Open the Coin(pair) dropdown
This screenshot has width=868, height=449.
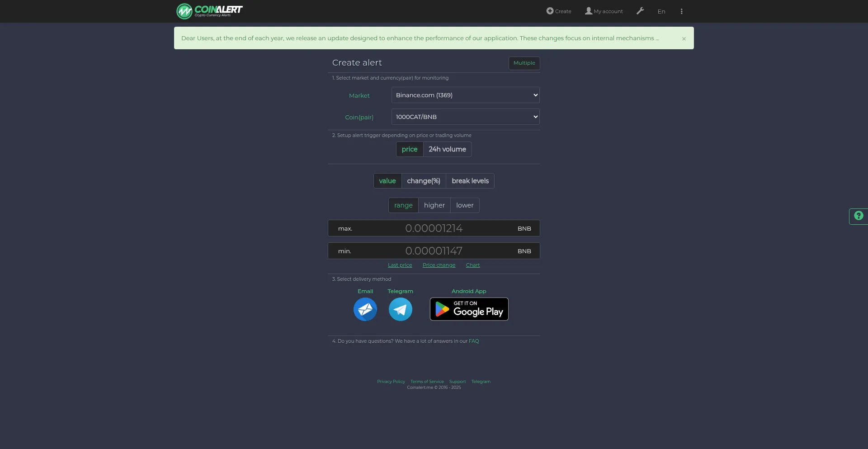(x=465, y=117)
